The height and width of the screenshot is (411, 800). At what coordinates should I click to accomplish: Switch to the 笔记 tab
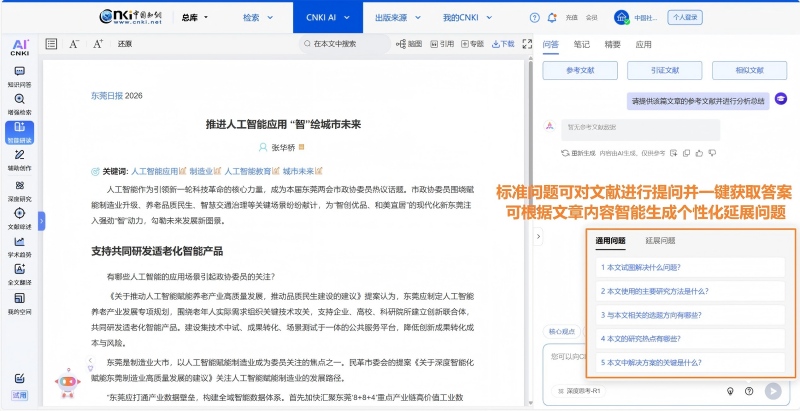pyautogui.click(x=581, y=45)
